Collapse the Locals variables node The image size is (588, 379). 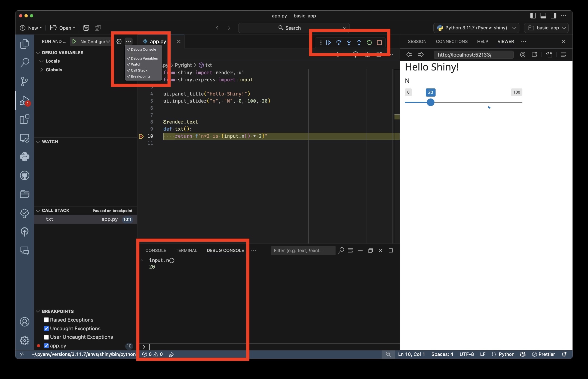point(42,61)
